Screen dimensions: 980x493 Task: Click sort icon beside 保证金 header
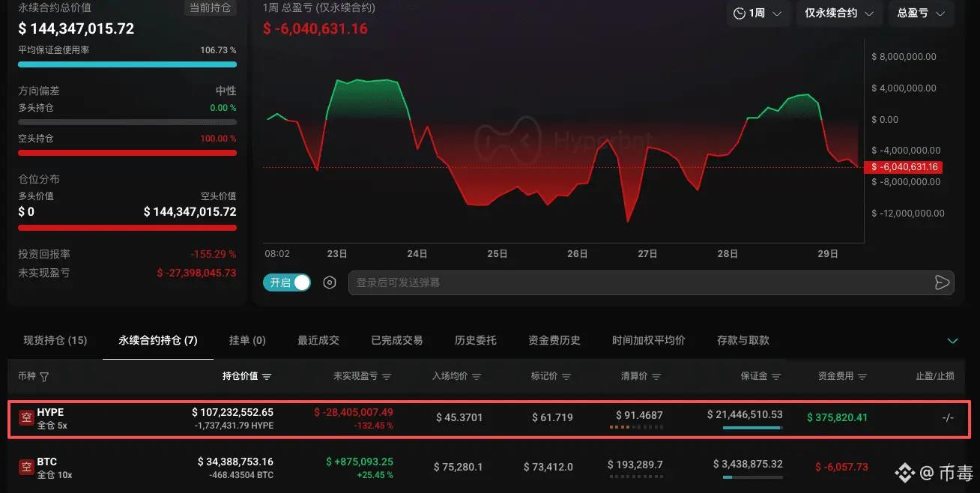coord(776,377)
